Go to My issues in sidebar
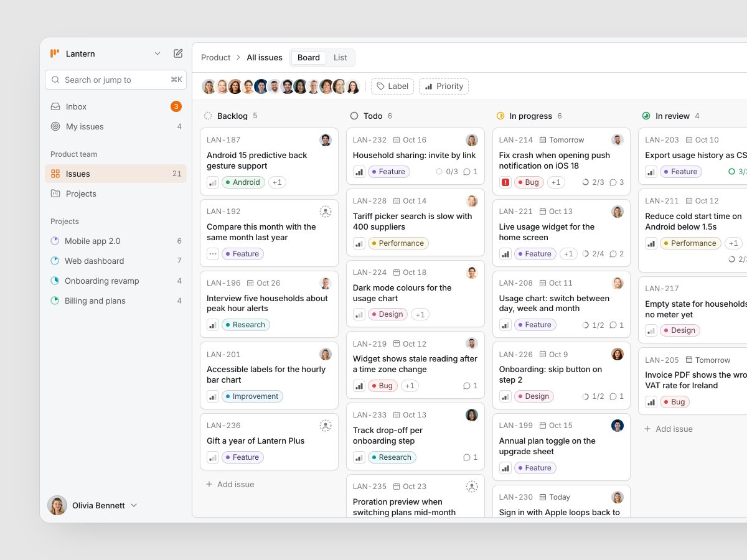Screen dimensions: 747x560 [x=116, y=126]
